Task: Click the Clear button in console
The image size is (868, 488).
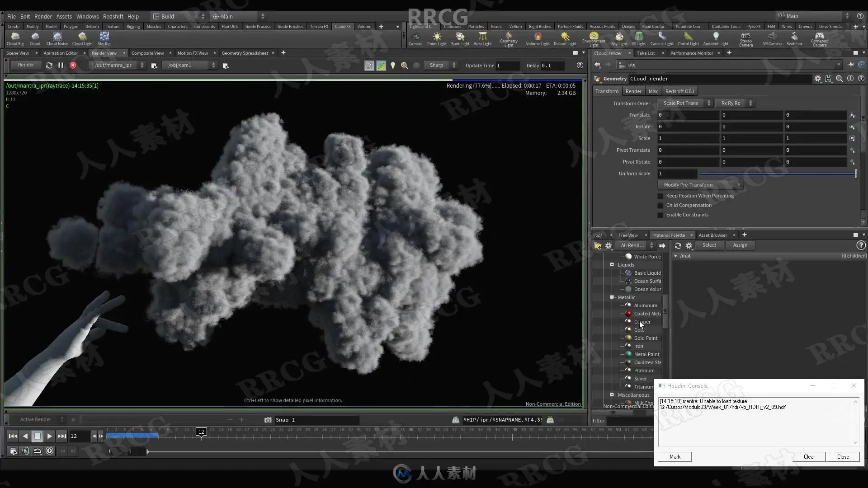Action: point(809,457)
